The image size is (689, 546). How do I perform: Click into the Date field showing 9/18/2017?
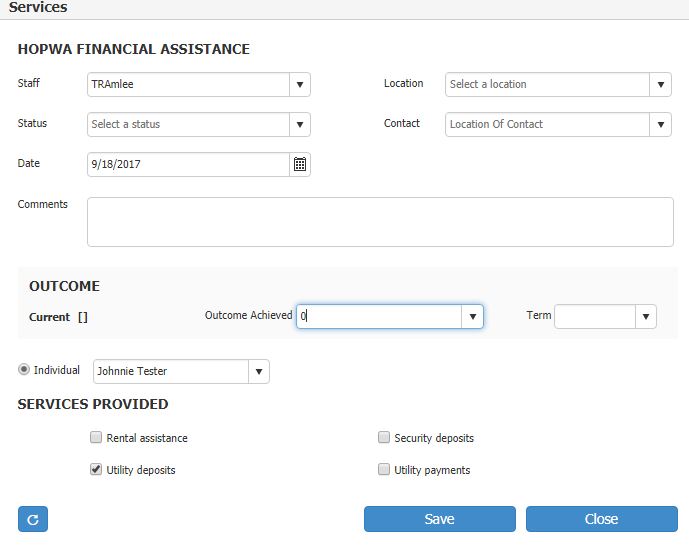[x=188, y=164]
